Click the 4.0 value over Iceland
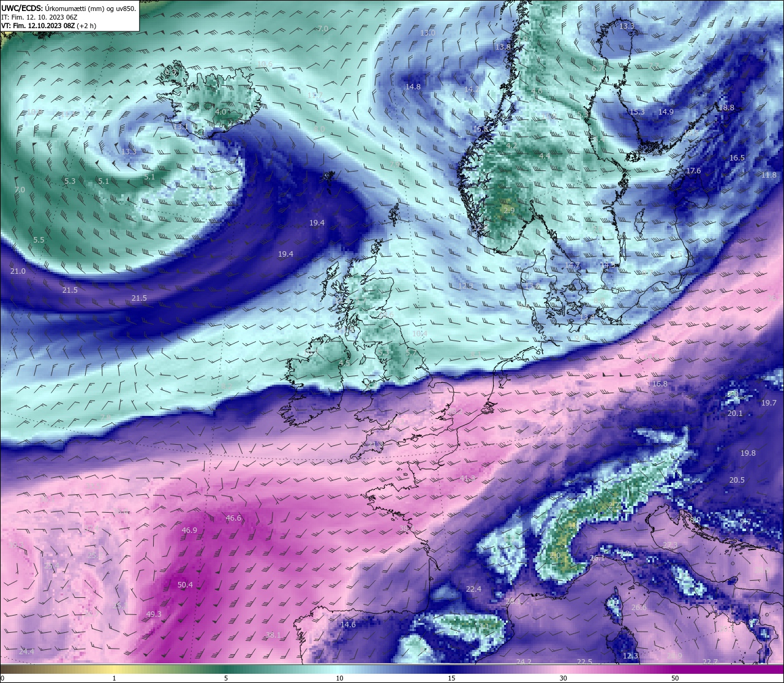Screen dimensions: 784x683 point(221,112)
